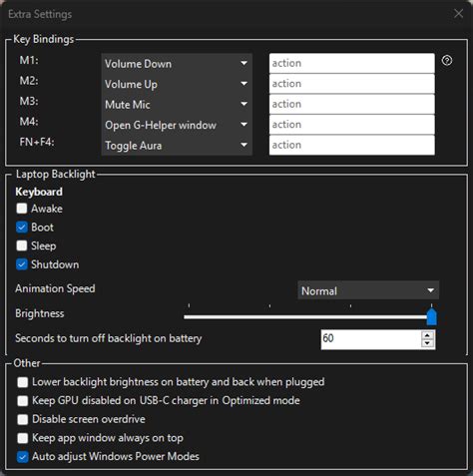This screenshot has height=476, width=473.
Task: Enable Lower backlight brightness on battery
Action: 23,382
